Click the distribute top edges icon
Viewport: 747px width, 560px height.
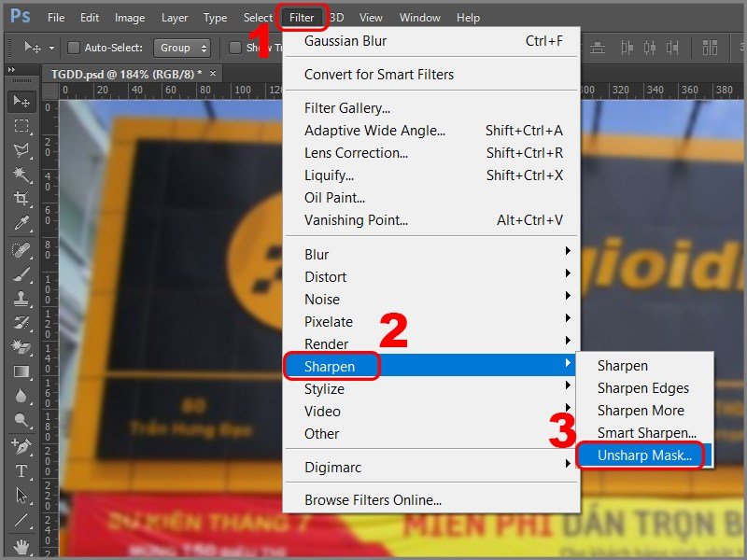710,48
